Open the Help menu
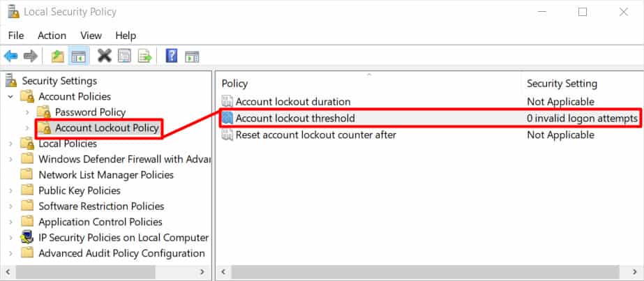644x281 pixels. click(126, 36)
